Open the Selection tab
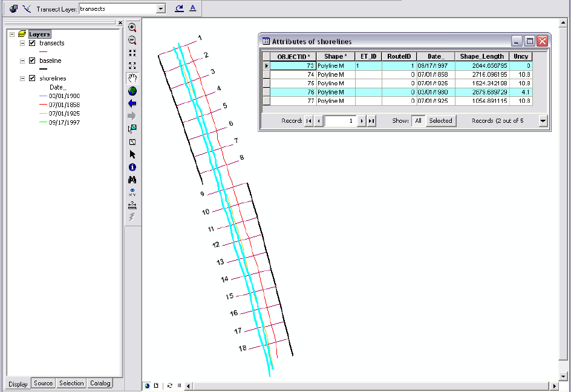 [x=71, y=383]
